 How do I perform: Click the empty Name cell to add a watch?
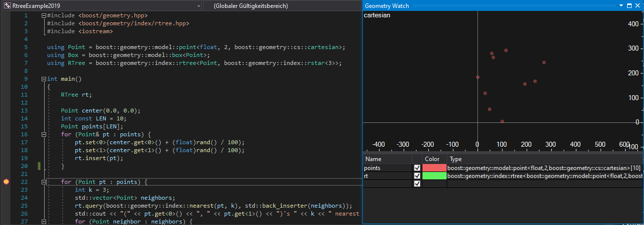[x=387, y=183]
